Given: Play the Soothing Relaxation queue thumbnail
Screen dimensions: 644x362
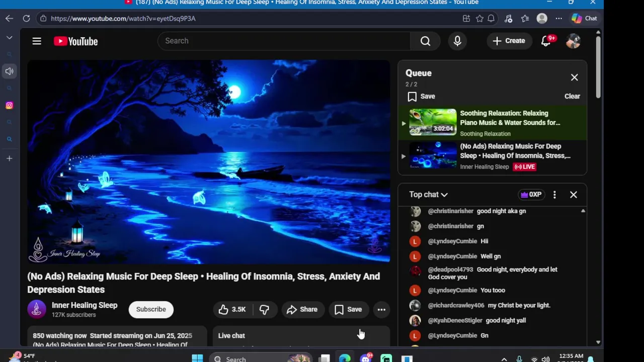Looking at the screenshot, I should 433,122.
